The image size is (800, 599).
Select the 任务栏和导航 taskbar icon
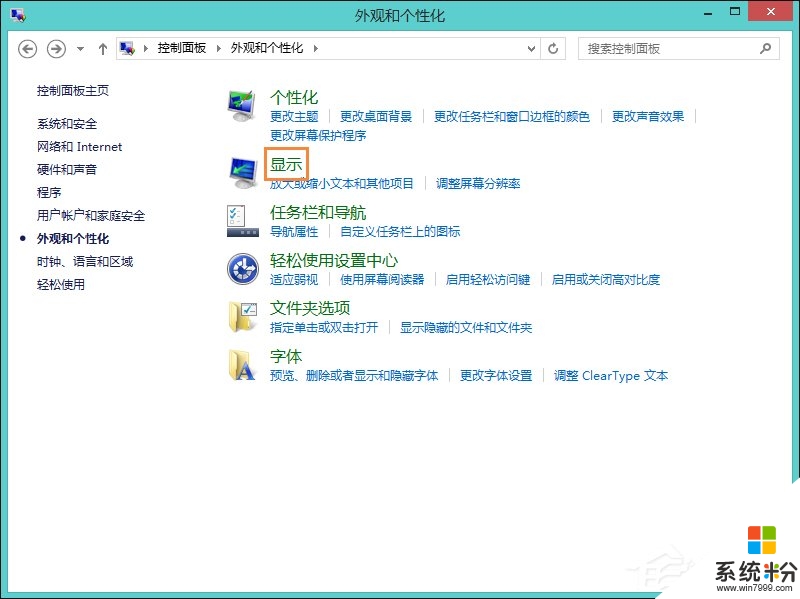pos(241,220)
